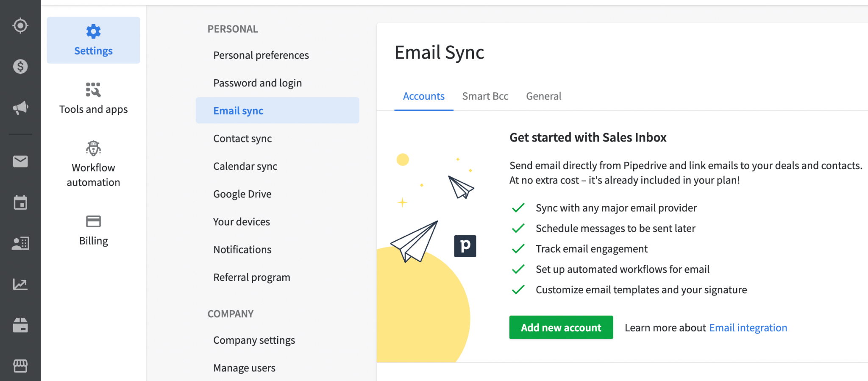This screenshot has height=381, width=868.
Task: Open the Accounts tab
Action: [423, 96]
